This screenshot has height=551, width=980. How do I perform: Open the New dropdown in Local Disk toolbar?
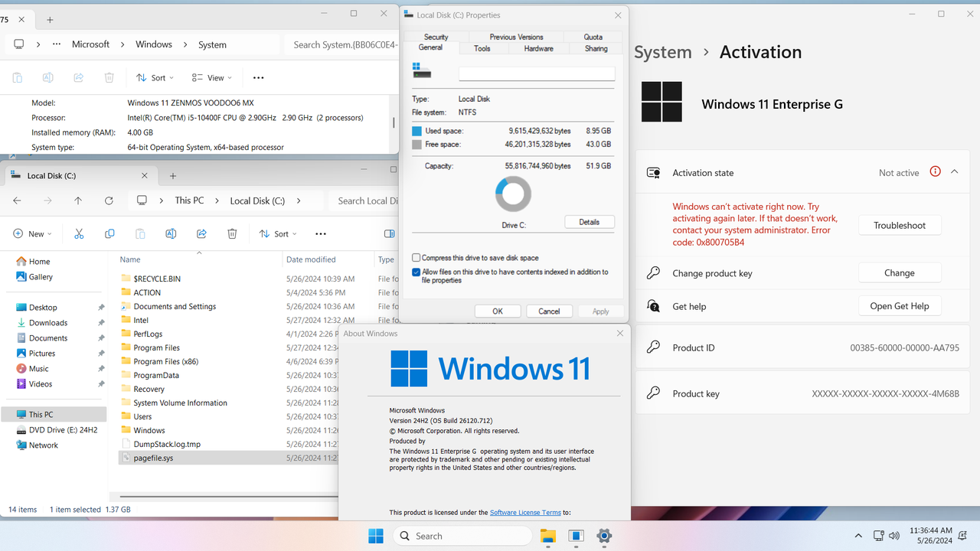click(x=33, y=233)
